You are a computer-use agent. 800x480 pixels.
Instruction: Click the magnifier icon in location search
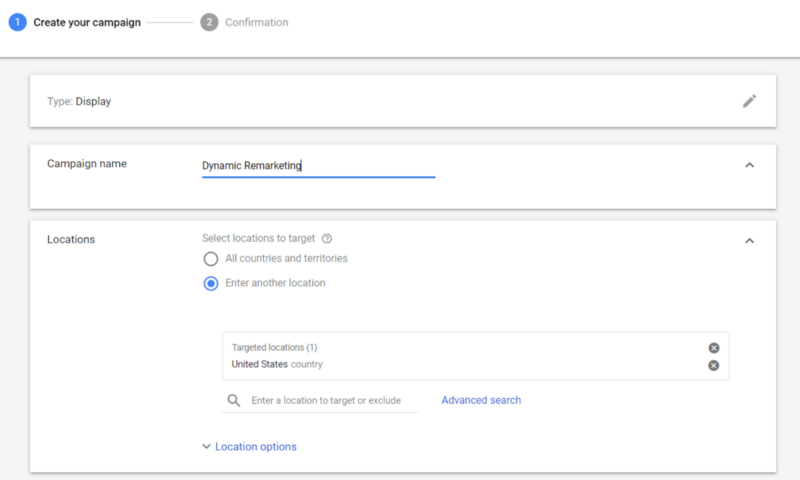coord(234,400)
